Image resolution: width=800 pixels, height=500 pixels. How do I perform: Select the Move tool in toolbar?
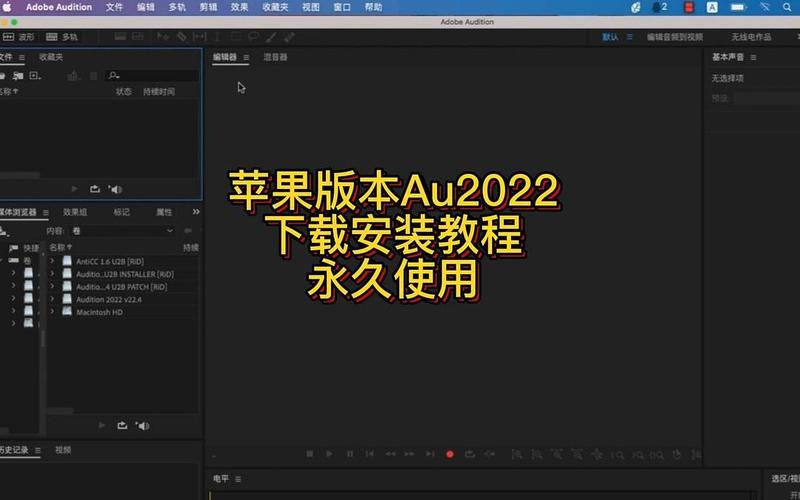(163, 37)
